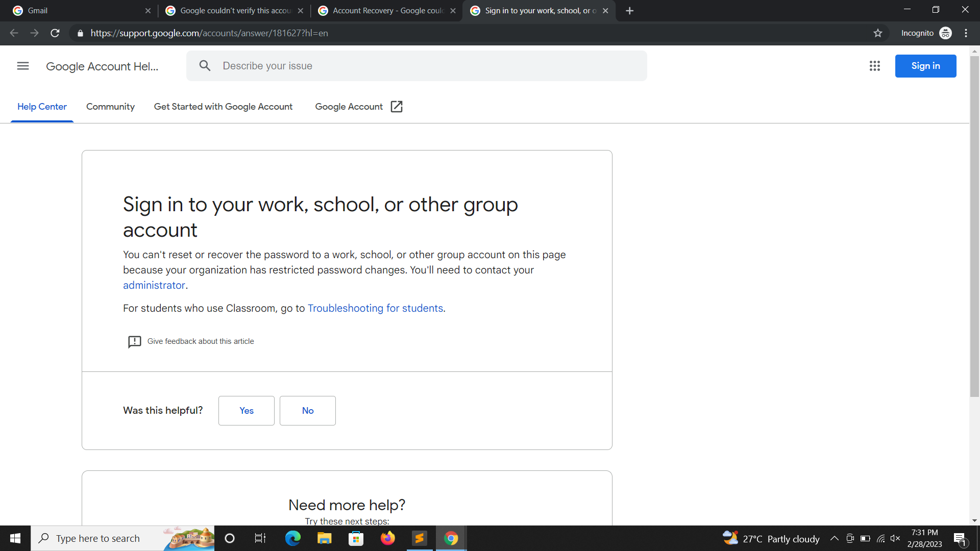Open the hamburger main menu
Screen dimensions: 980x551
pos(23,66)
